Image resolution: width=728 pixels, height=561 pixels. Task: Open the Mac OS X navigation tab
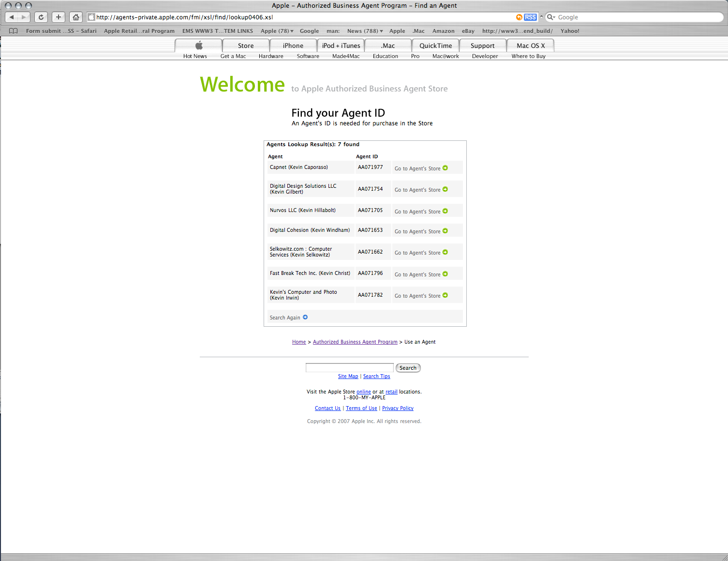(x=531, y=45)
